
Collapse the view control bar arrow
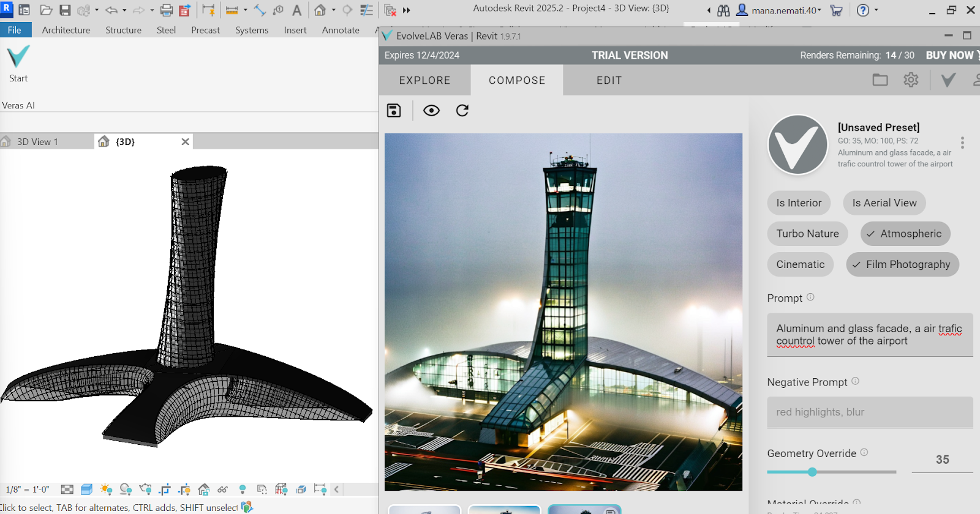pos(336,490)
